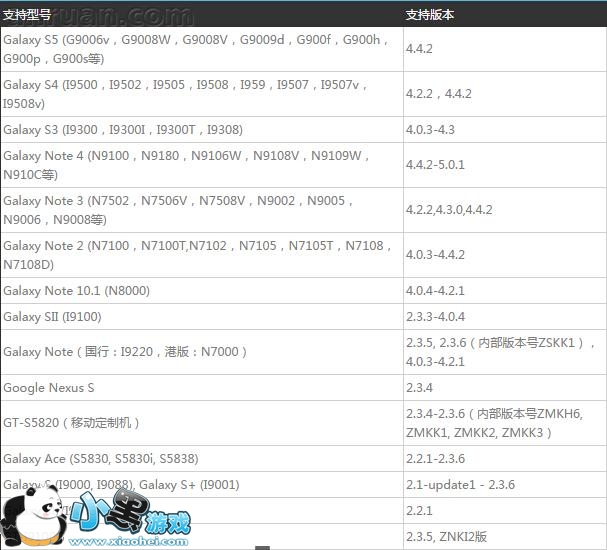The height and width of the screenshot is (550, 607).
Task: Select GT-S5820（移动定制机）cell
Action: [202, 423]
